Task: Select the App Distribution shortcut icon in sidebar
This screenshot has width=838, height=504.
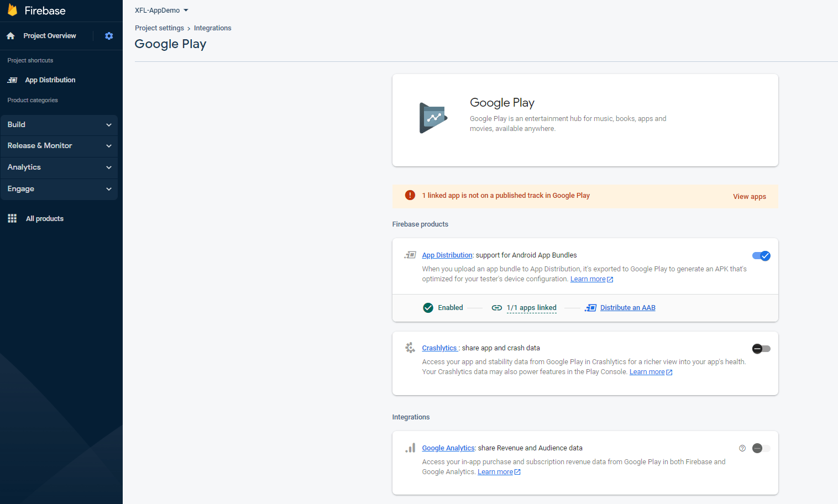Action: tap(12, 80)
